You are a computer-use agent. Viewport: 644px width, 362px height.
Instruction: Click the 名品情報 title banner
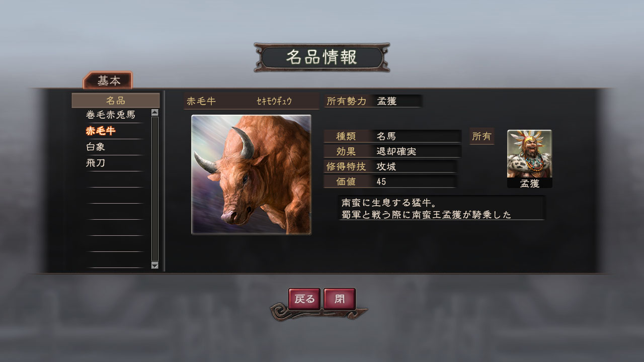pos(322,57)
